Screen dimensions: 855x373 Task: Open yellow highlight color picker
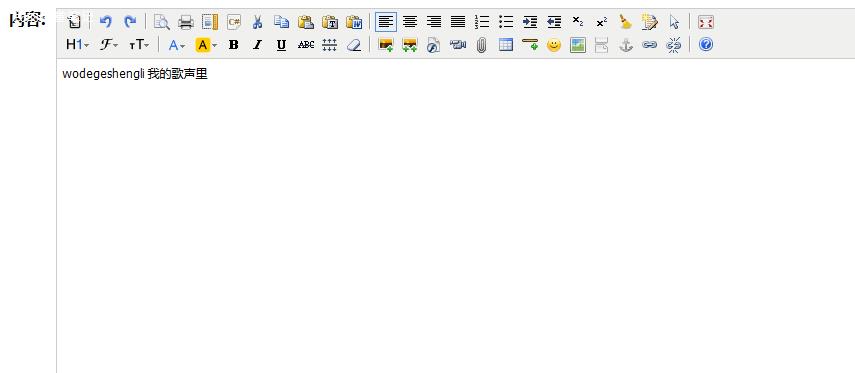coord(206,45)
